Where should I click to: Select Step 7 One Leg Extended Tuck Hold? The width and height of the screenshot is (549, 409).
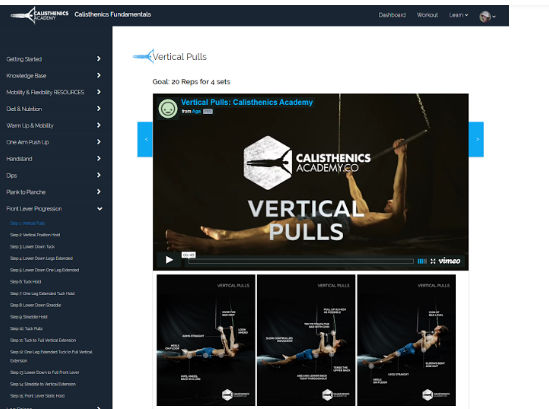coord(42,293)
